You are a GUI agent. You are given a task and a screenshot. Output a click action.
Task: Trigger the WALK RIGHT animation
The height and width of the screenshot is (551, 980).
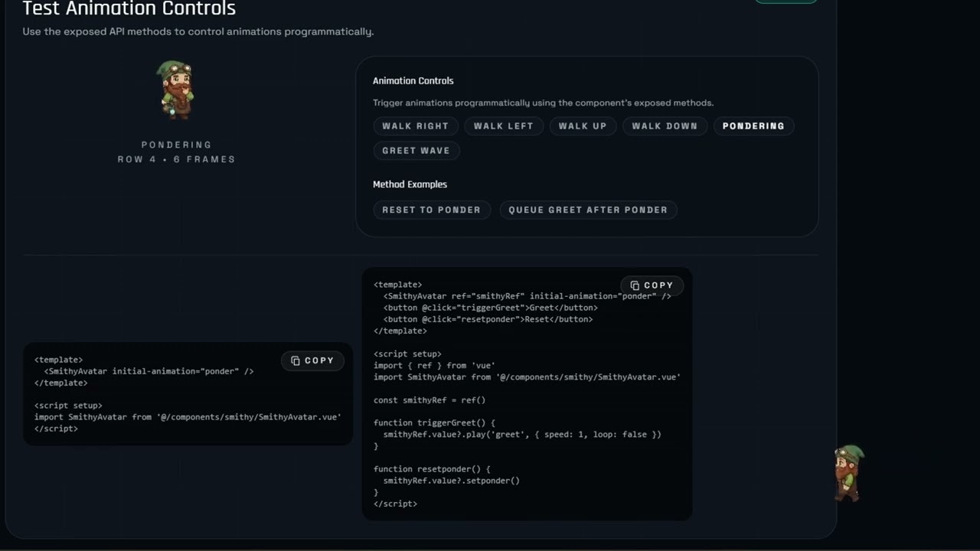pos(416,126)
